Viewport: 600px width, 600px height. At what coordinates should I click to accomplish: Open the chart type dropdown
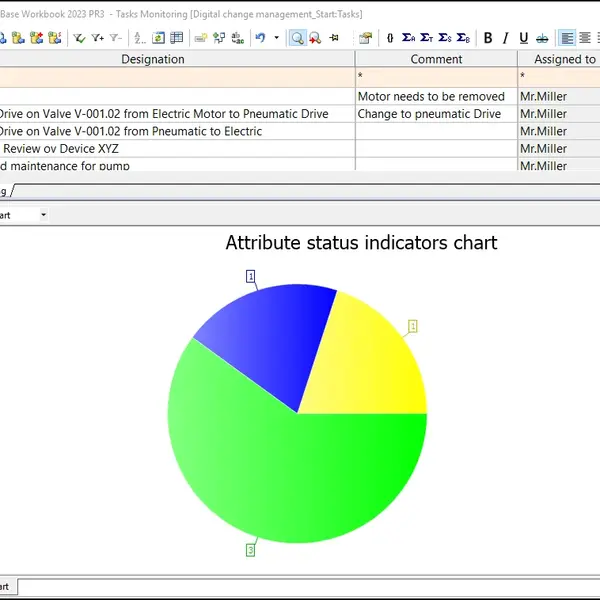click(43, 215)
